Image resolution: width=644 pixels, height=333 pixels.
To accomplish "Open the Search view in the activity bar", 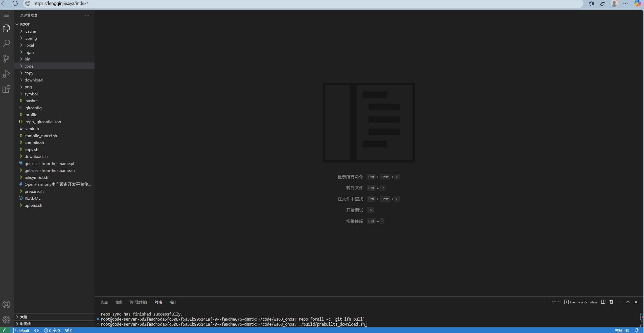I will pyautogui.click(x=6, y=44).
